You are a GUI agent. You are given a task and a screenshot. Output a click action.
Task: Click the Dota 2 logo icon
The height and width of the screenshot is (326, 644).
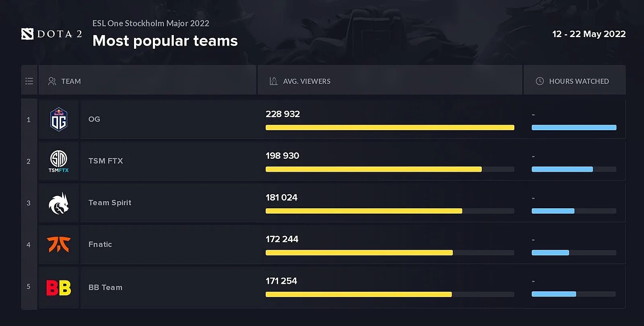click(27, 34)
